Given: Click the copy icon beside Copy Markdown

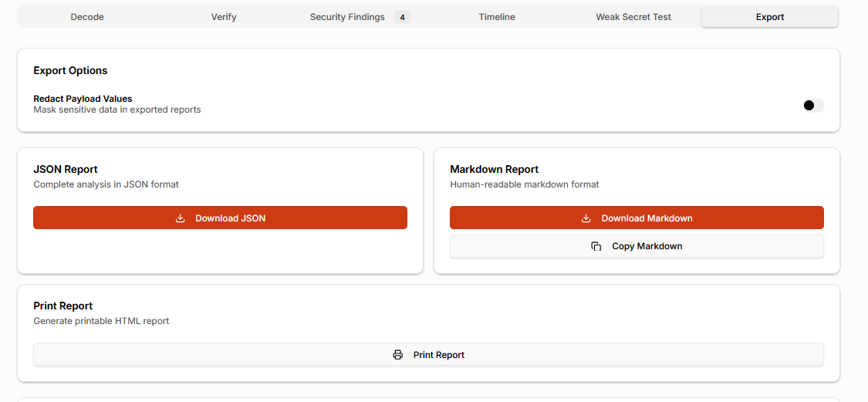Looking at the screenshot, I should (596, 246).
